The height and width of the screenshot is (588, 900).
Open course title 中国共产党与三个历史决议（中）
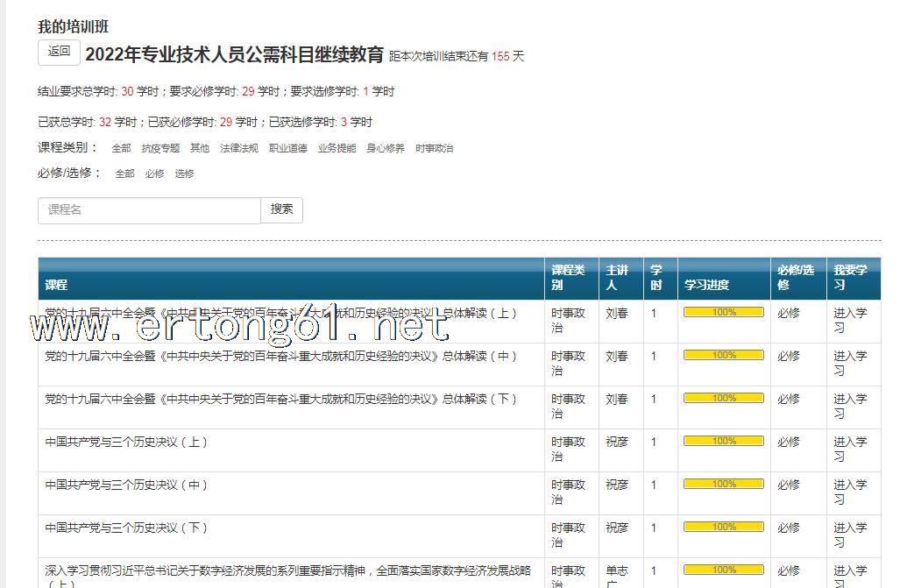127,485
